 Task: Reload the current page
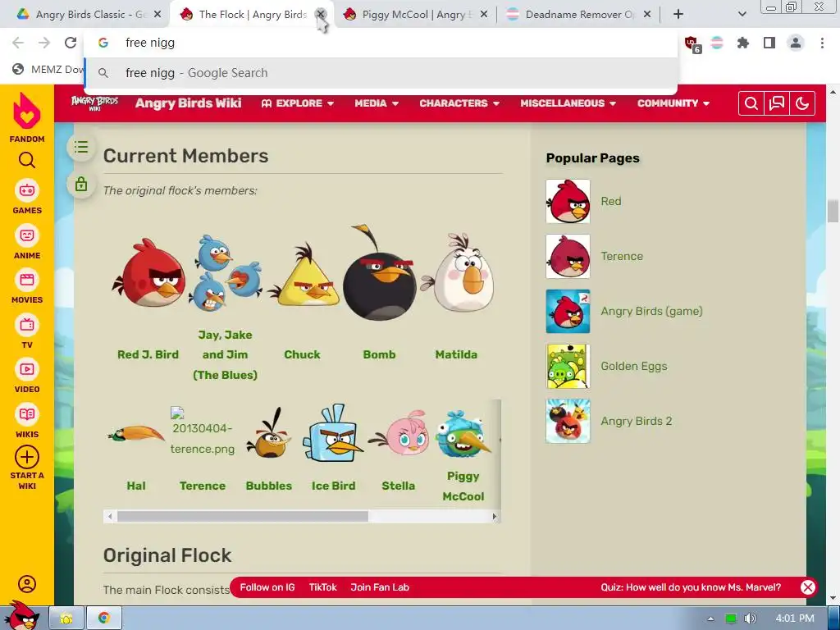click(x=71, y=43)
